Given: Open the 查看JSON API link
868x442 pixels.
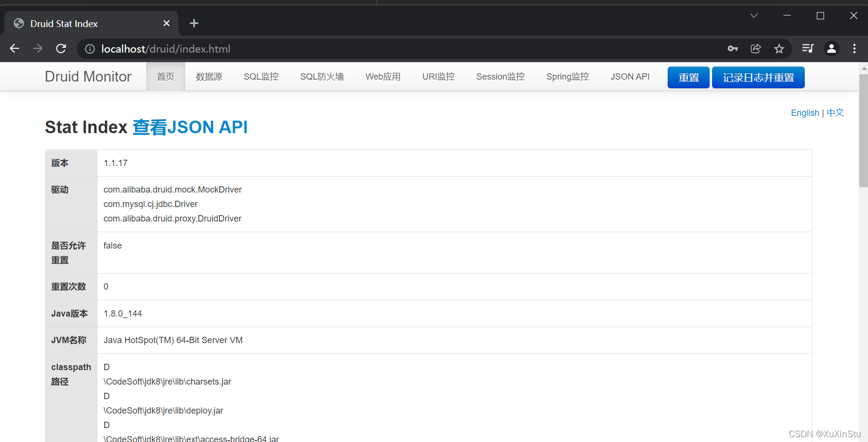Looking at the screenshot, I should pyautogui.click(x=190, y=127).
